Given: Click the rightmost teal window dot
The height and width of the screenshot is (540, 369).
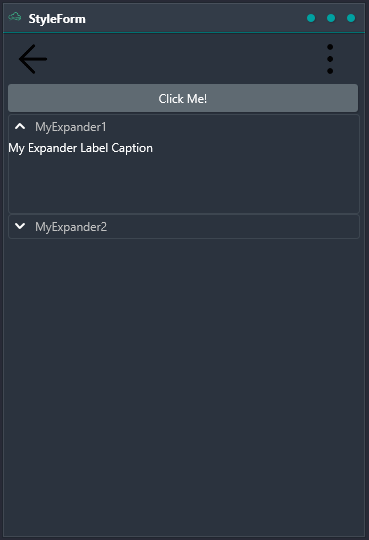Looking at the screenshot, I should (351, 18).
